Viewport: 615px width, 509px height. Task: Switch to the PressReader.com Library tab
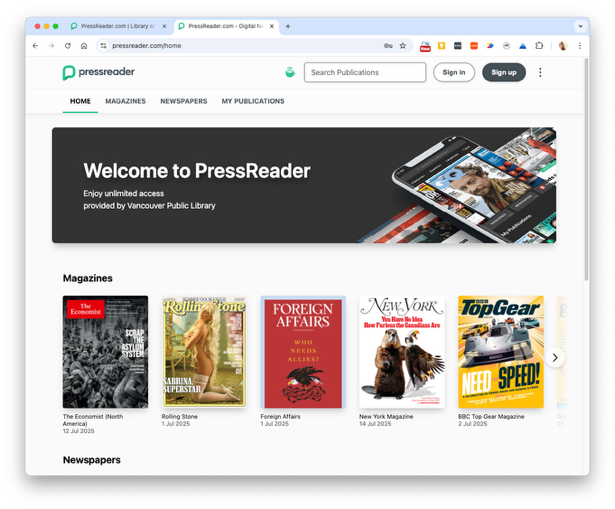(118, 26)
